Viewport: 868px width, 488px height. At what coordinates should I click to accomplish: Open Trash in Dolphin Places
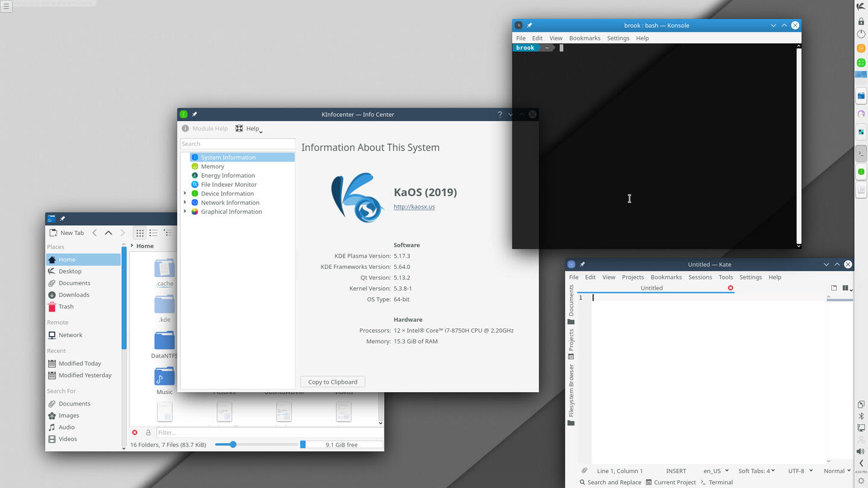coord(66,307)
